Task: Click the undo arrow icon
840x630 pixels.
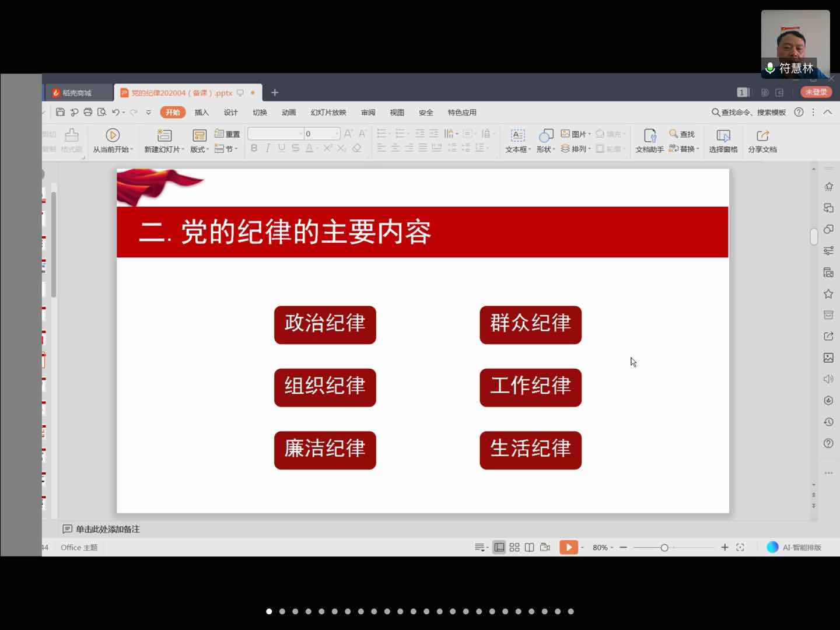Action: coord(116,112)
